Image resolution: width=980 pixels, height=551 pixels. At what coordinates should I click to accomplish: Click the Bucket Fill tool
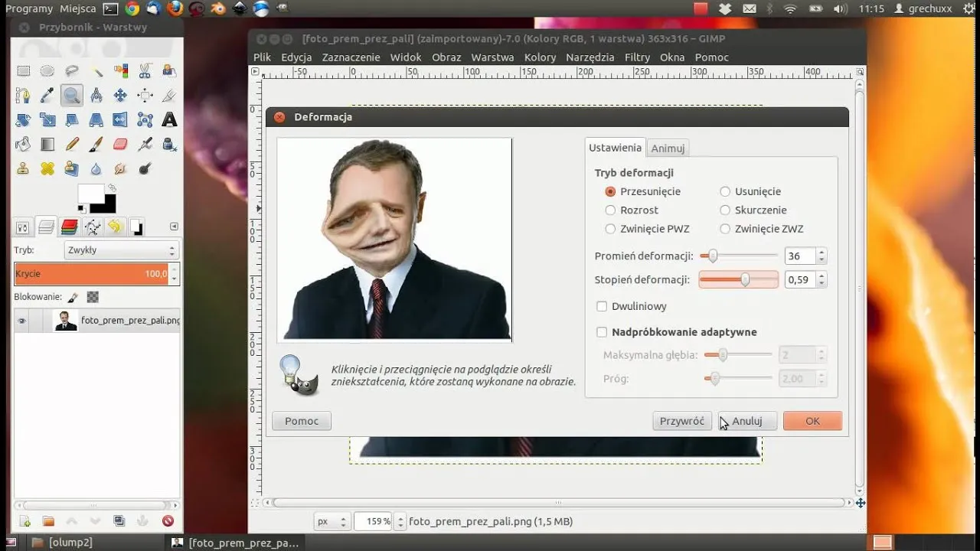[23, 144]
